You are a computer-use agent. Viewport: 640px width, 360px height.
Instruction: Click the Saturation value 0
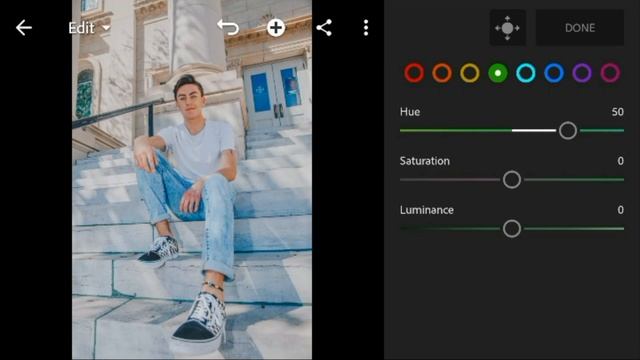click(620, 161)
